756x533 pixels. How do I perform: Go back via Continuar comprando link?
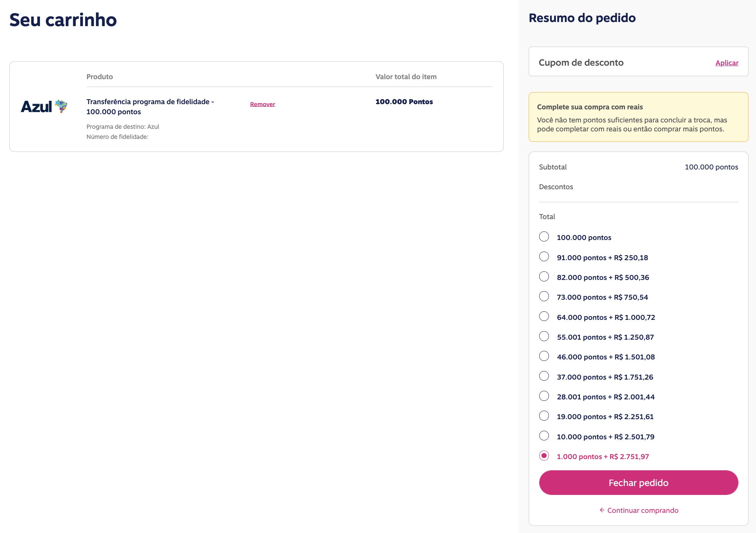[x=643, y=510]
